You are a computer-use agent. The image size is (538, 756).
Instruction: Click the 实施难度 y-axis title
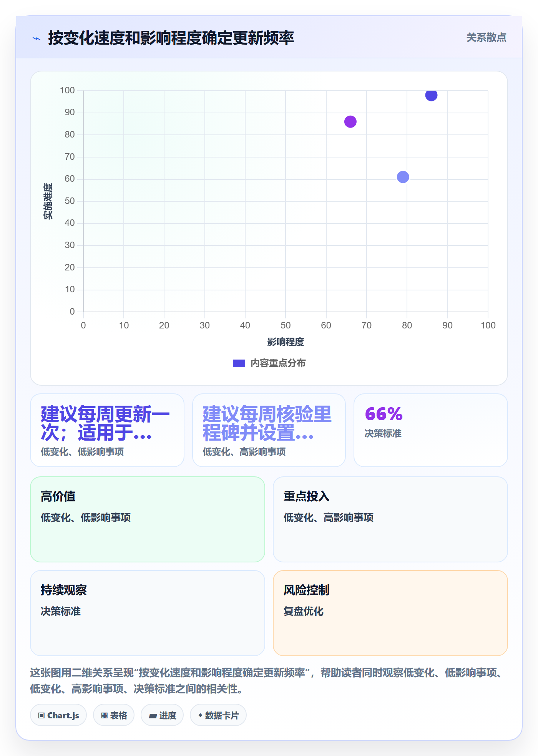(x=48, y=201)
